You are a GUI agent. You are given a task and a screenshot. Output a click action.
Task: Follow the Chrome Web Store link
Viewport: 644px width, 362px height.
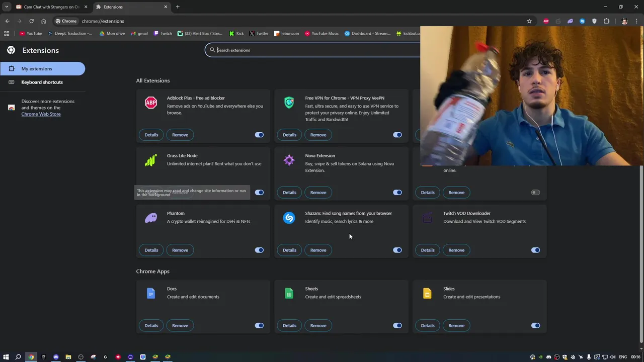41,114
